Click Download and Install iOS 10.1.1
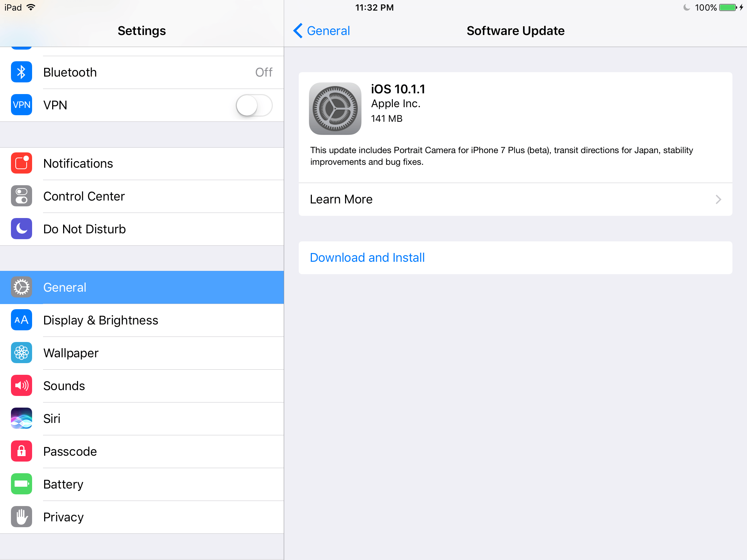 [368, 257]
